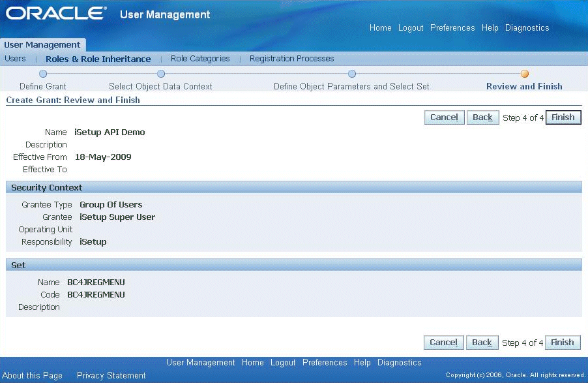Click the Set Code value BC4JREGMENU

[x=96, y=295]
